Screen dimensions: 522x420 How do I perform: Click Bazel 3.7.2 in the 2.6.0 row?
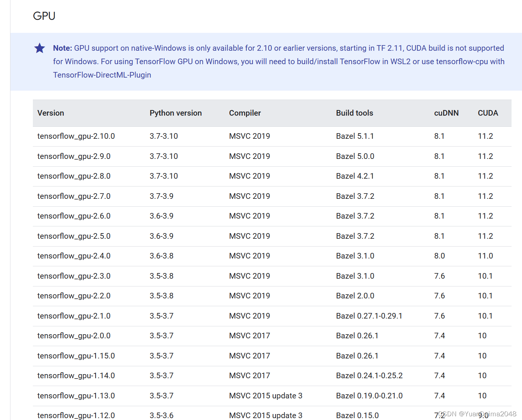point(355,216)
